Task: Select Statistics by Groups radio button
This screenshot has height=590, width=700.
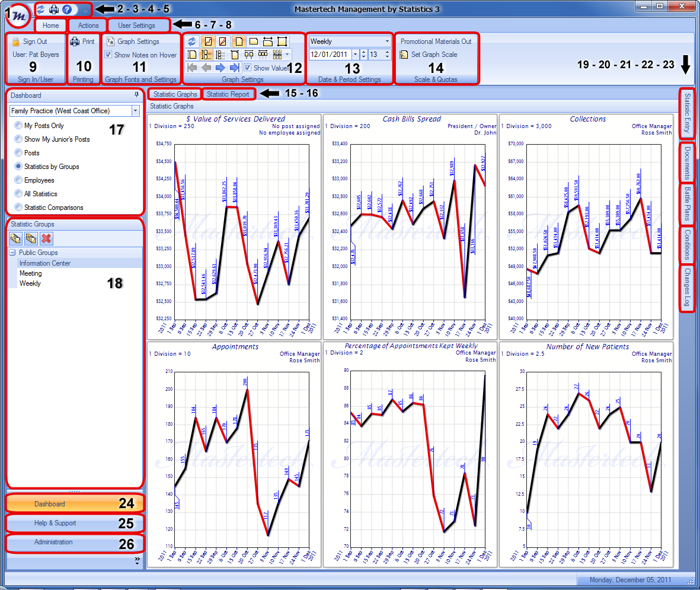Action: [x=18, y=166]
